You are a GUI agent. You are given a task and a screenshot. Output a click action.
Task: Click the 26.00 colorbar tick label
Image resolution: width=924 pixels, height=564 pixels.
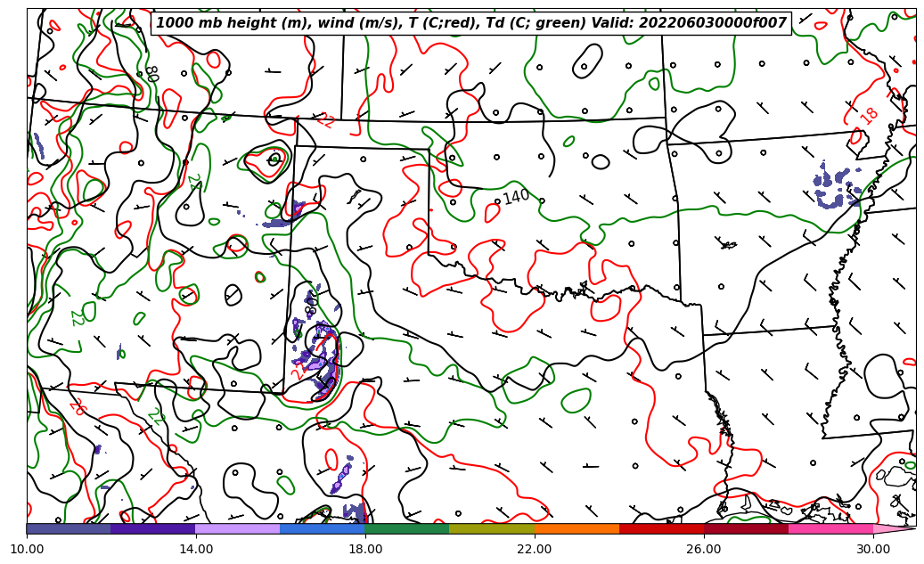click(x=704, y=549)
